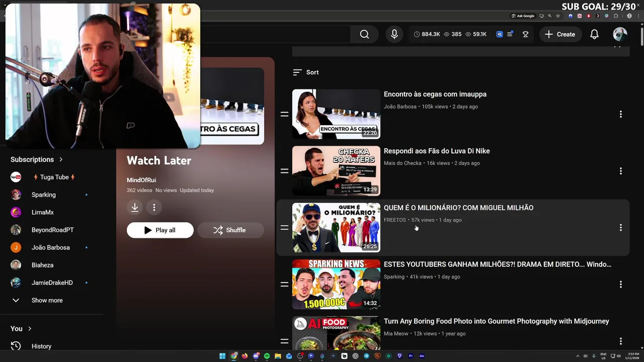
Task: Click the YouTube search magnifier button
Action: pyautogui.click(x=364, y=34)
